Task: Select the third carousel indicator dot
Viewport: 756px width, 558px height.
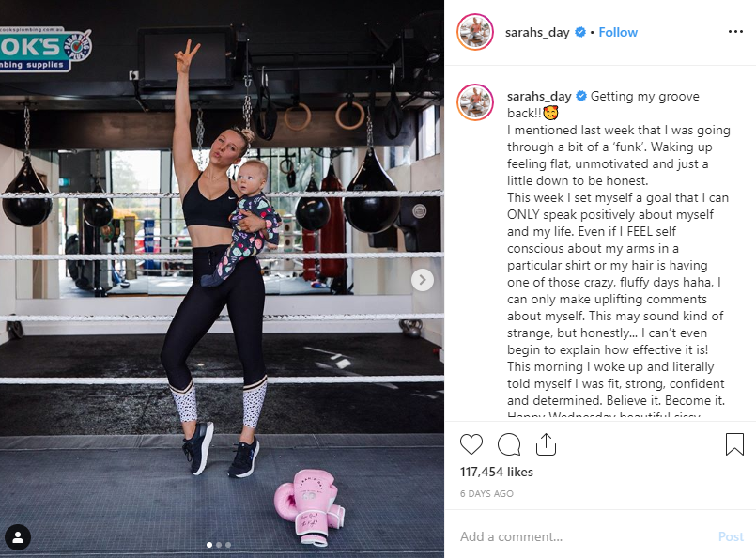Action: [228, 545]
